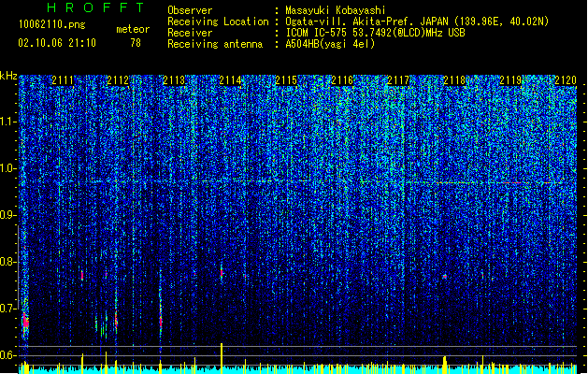Click the 0.9 kHz frequency tick label
588x374 pixels.
coord(8,215)
